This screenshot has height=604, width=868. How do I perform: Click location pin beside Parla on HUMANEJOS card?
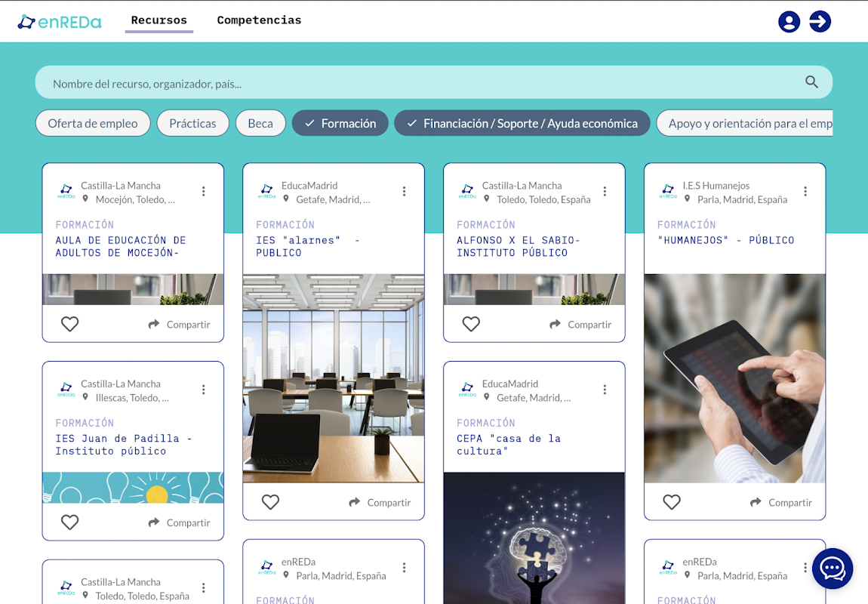click(687, 199)
